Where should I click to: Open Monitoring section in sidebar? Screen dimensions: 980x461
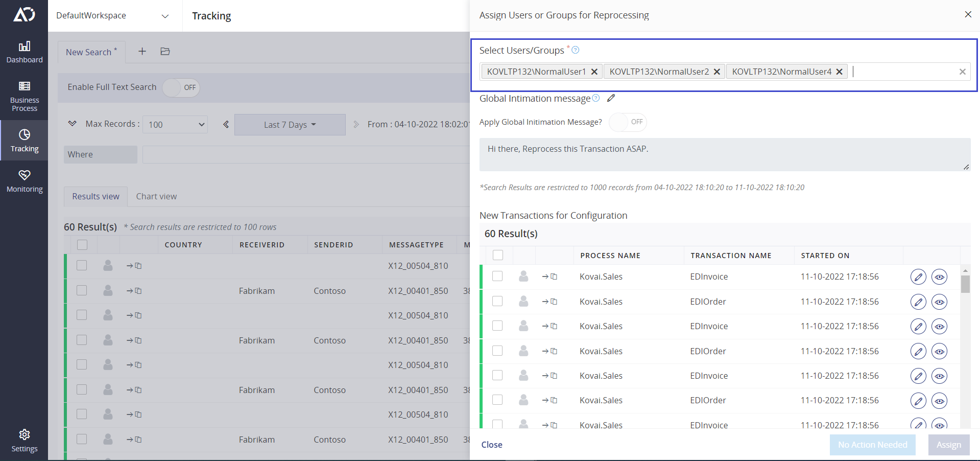click(24, 181)
